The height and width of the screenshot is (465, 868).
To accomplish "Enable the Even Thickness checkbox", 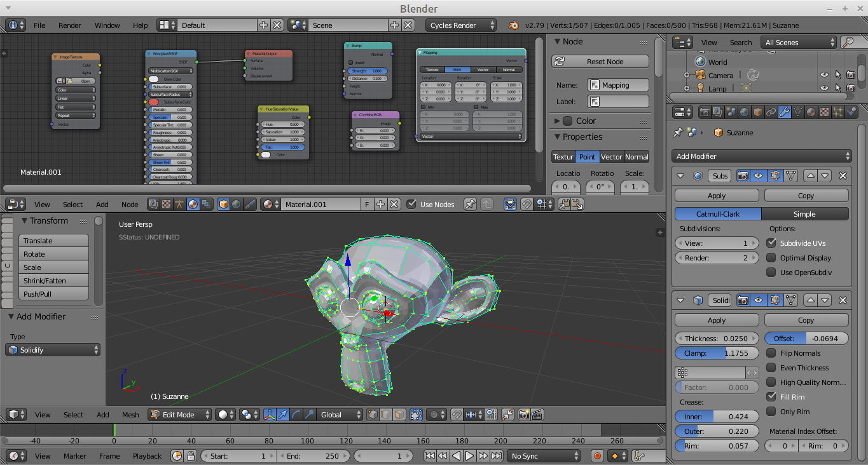I will tap(771, 368).
